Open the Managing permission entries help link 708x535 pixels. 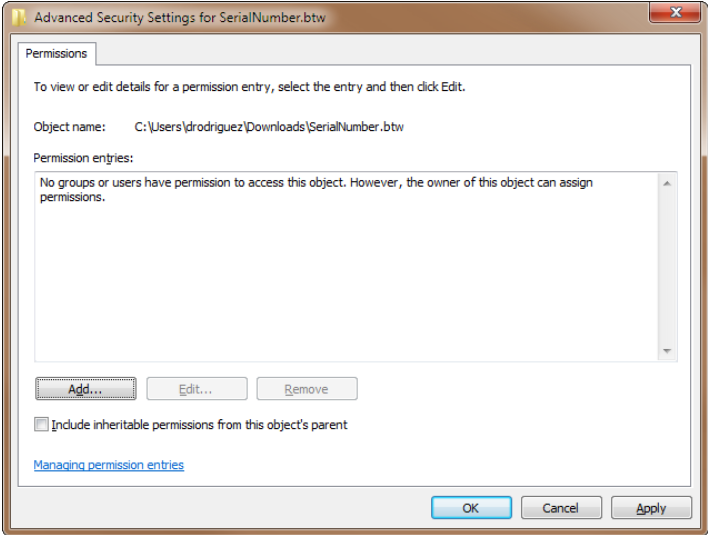click(108, 465)
